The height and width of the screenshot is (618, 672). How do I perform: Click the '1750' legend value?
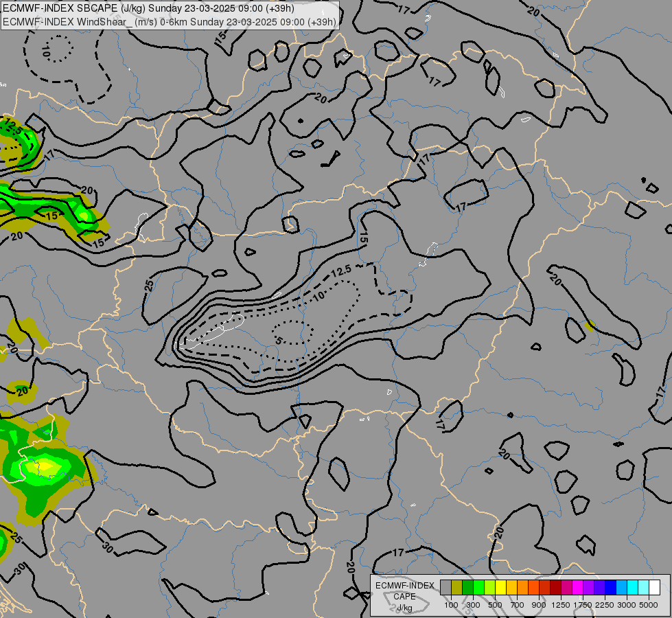(583, 605)
